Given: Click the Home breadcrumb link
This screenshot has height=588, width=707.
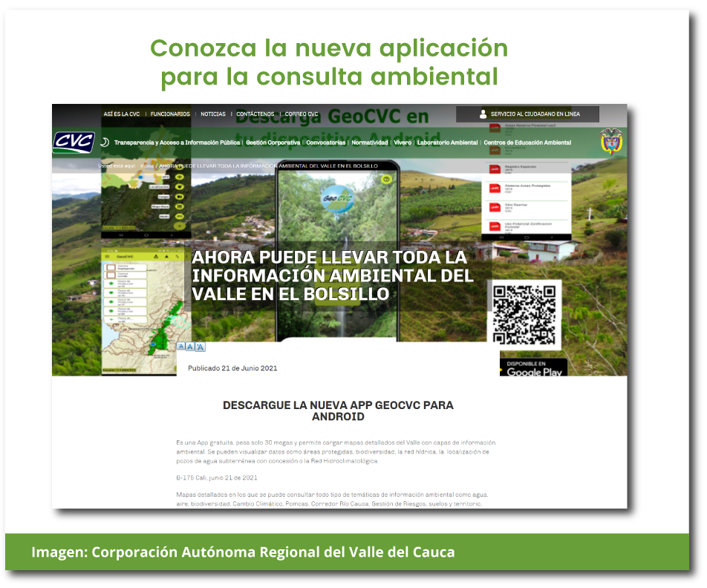Looking at the screenshot, I should [x=147, y=166].
